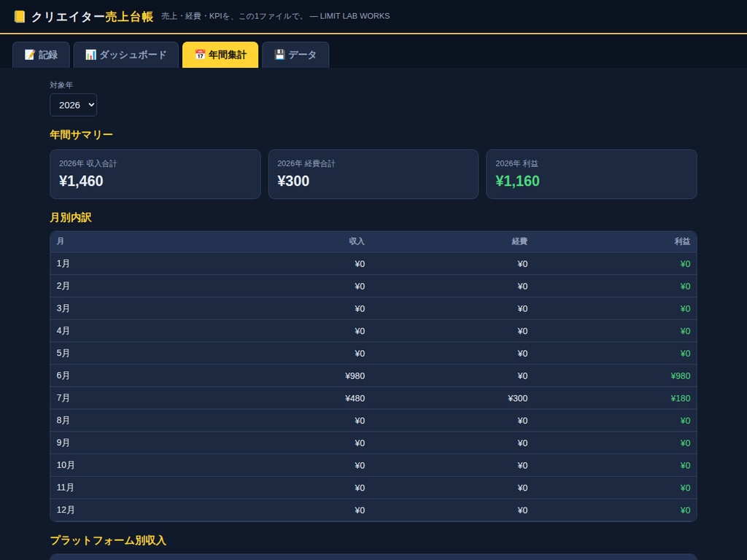Switch to the 記録 tab
747x560 pixels.
41,55
